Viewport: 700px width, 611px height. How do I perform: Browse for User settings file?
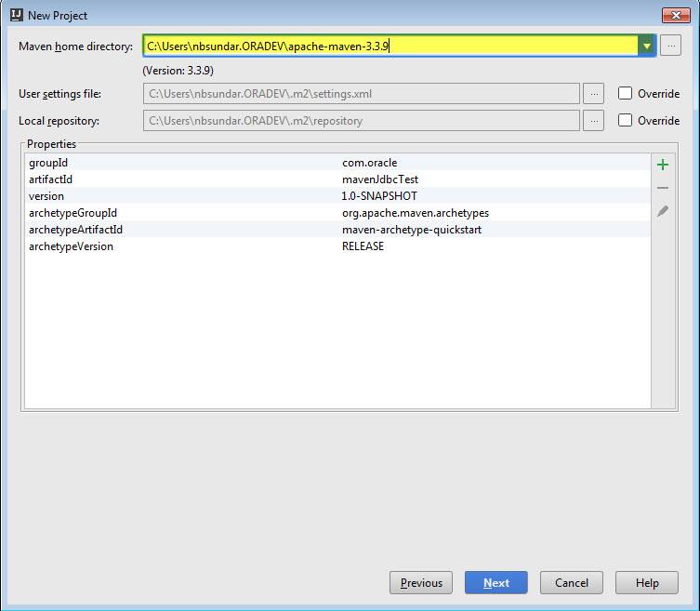tap(593, 93)
